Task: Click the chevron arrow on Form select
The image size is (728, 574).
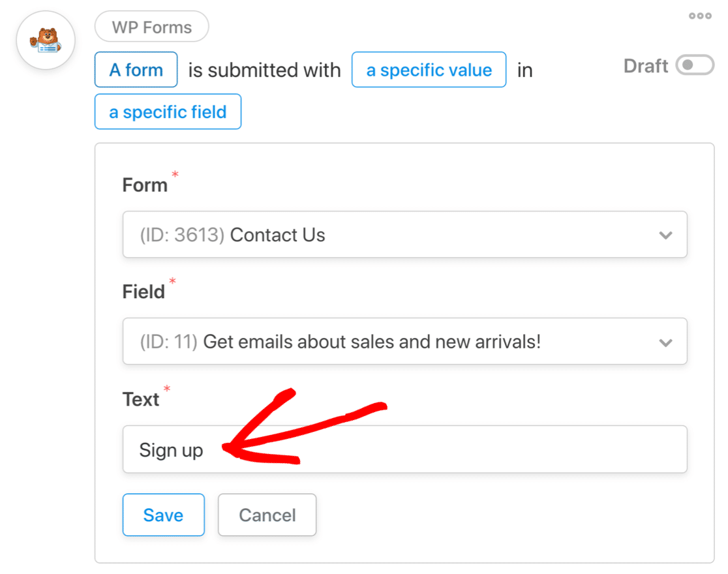Action: pos(665,235)
